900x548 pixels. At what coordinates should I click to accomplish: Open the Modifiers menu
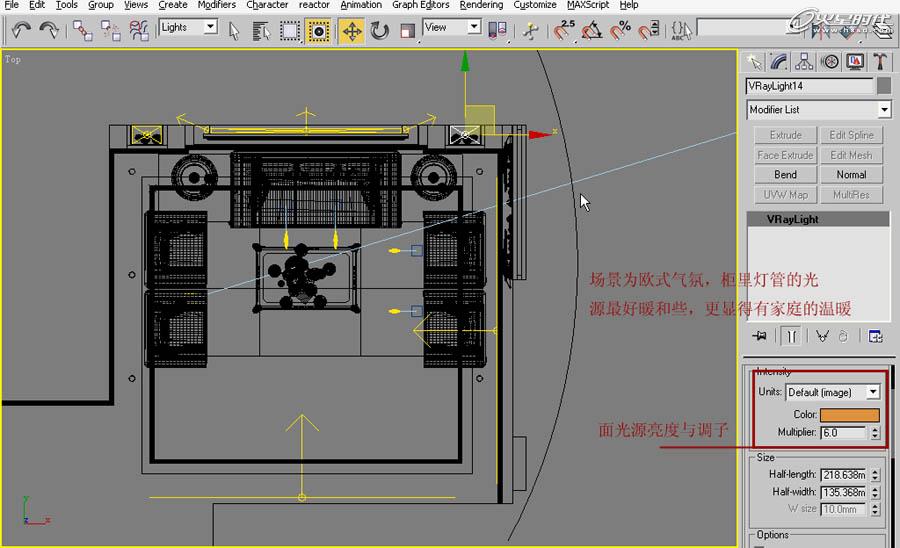216,5
